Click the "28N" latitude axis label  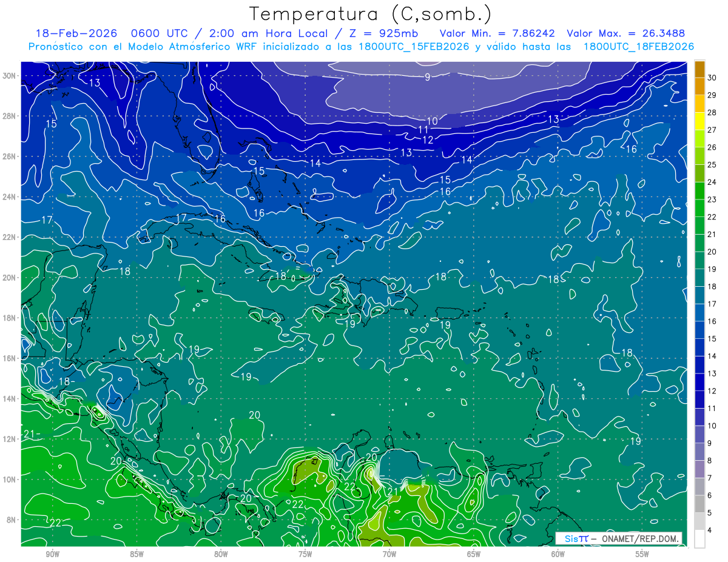click(9, 116)
